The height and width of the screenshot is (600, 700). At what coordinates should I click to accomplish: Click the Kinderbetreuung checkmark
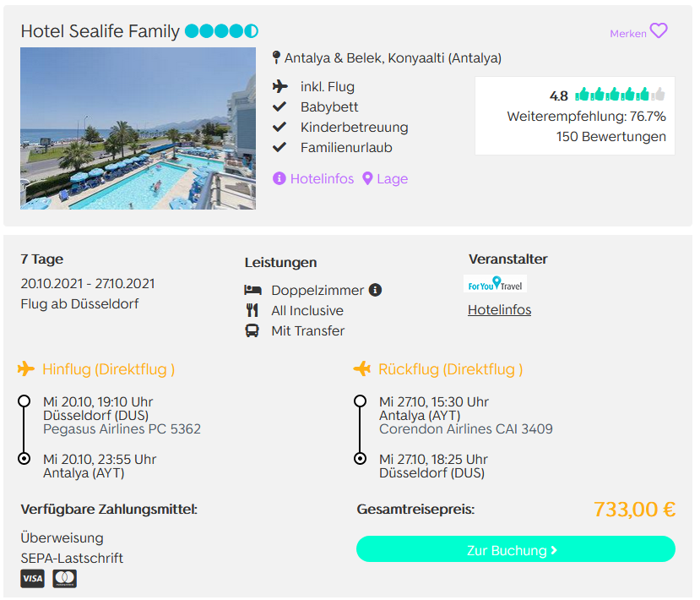(x=279, y=127)
